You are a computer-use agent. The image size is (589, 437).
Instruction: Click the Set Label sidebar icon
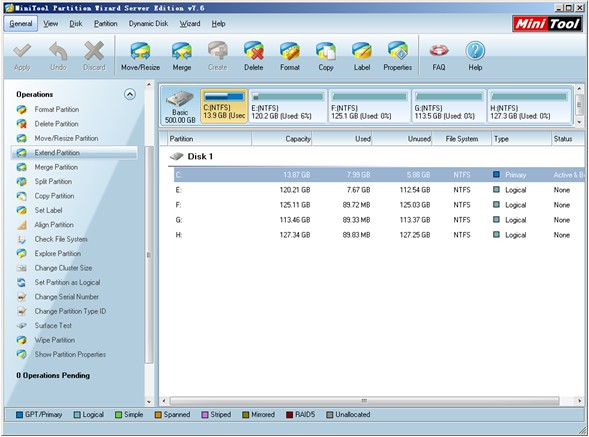22,210
